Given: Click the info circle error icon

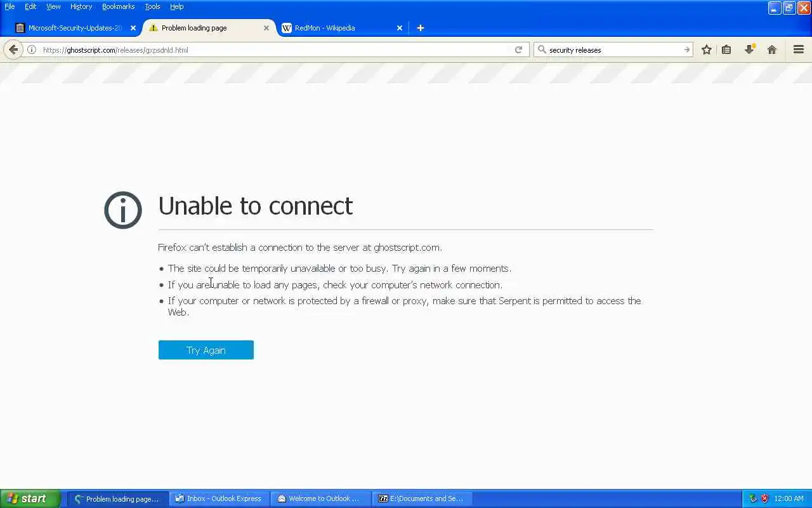Looking at the screenshot, I should click(x=123, y=210).
